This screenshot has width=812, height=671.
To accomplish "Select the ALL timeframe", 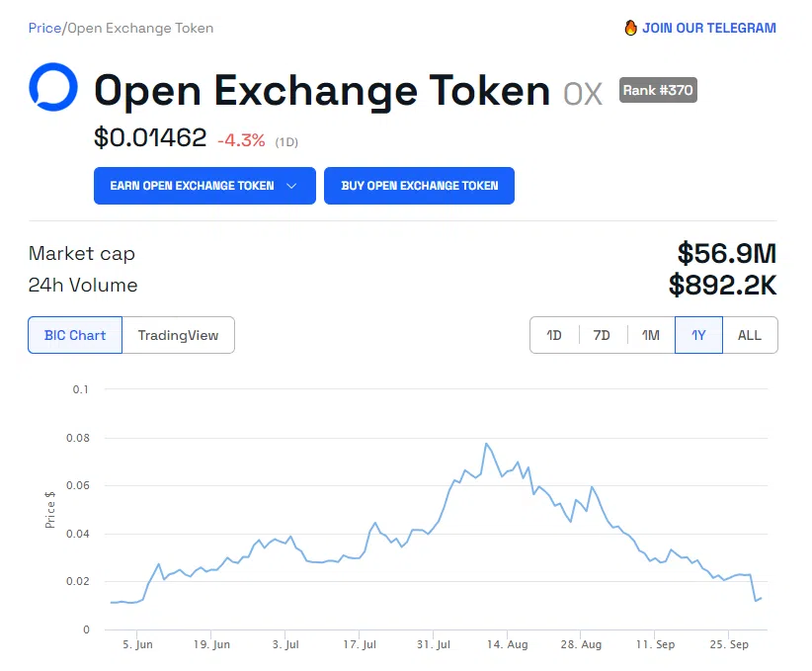I will click(750, 335).
